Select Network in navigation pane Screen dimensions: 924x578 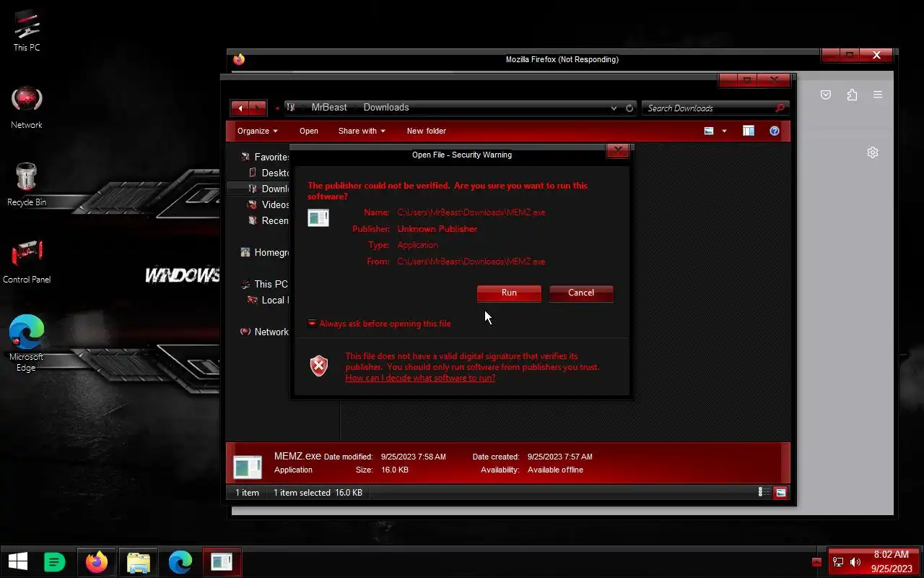pyautogui.click(x=264, y=332)
